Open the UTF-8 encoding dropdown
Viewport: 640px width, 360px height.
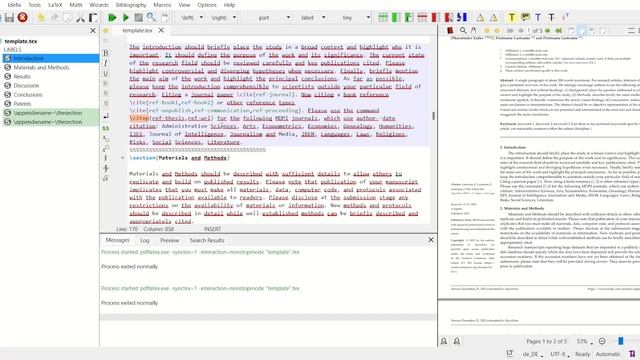point(560,354)
